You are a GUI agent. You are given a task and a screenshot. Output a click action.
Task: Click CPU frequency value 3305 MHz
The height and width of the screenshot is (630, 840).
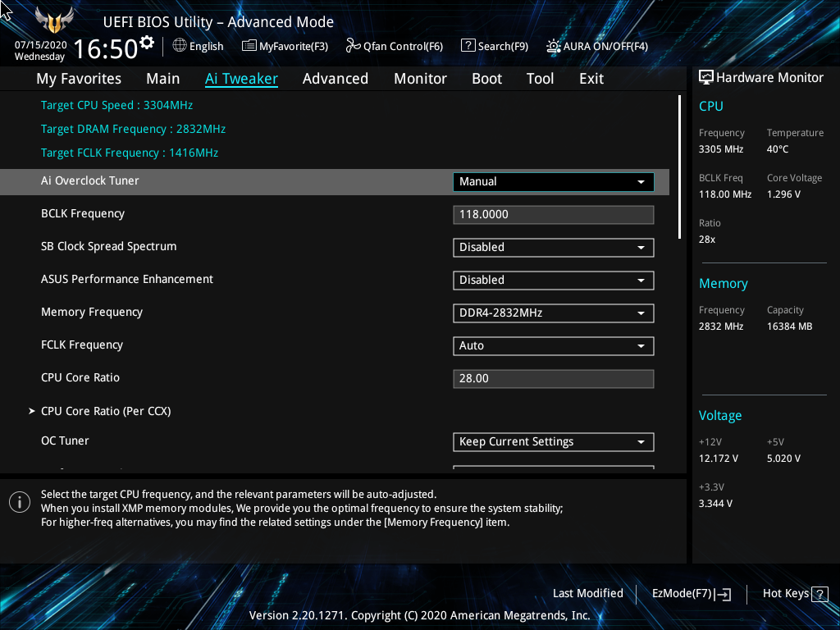point(720,149)
